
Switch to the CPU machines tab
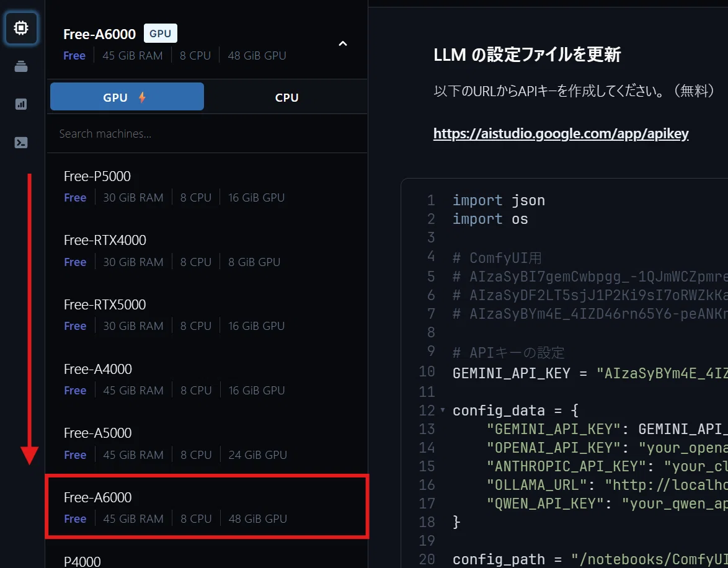click(286, 97)
